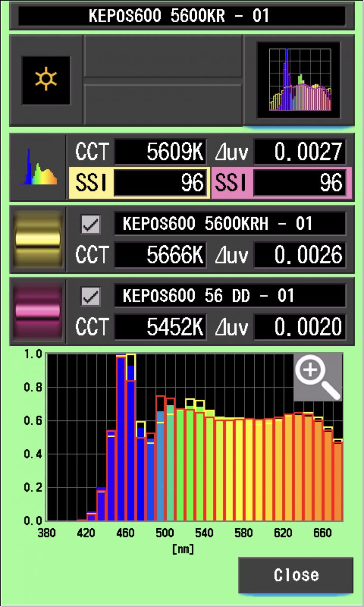
Task: Select the 5609K CCT value
Action: [x=160, y=153]
